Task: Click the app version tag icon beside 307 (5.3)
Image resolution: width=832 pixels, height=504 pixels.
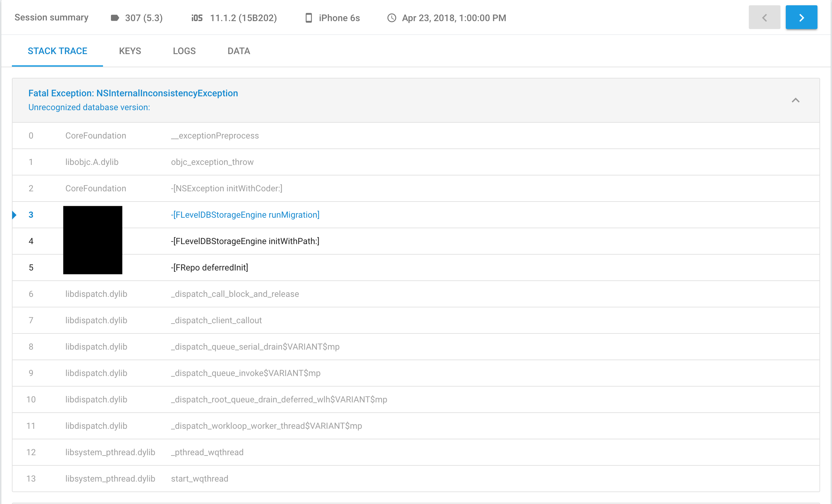Action: click(115, 18)
